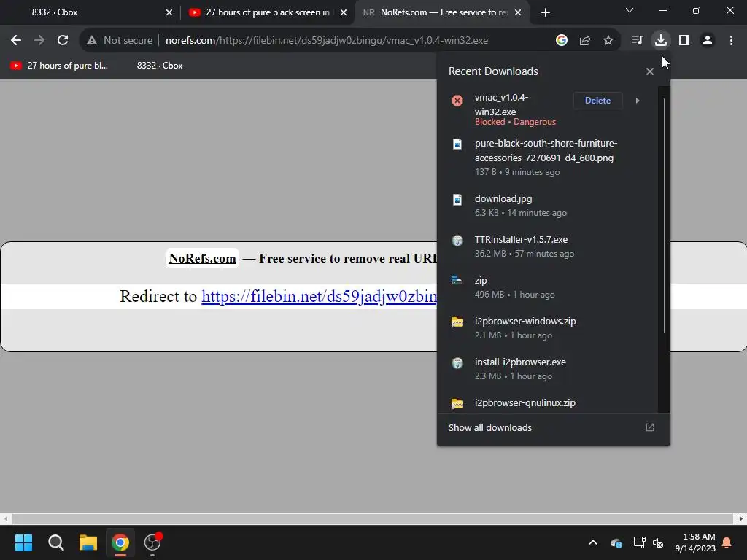This screenshot has width=747, height=560.
Task: Select the NoRefs.com tab
Action: (441, 12)
